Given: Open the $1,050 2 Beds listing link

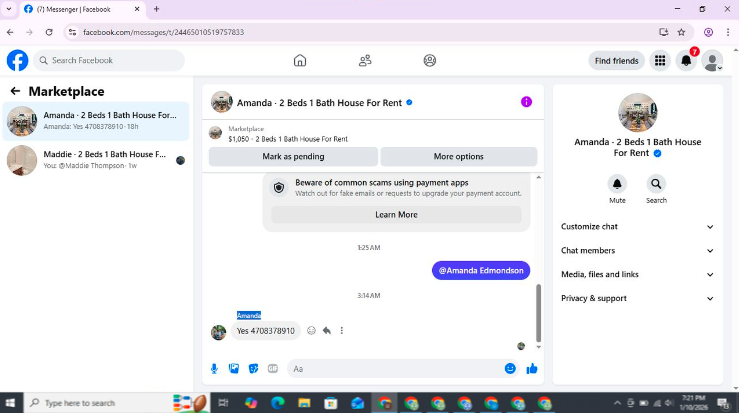Looking at the screenshot, I should tap(288, 139).
